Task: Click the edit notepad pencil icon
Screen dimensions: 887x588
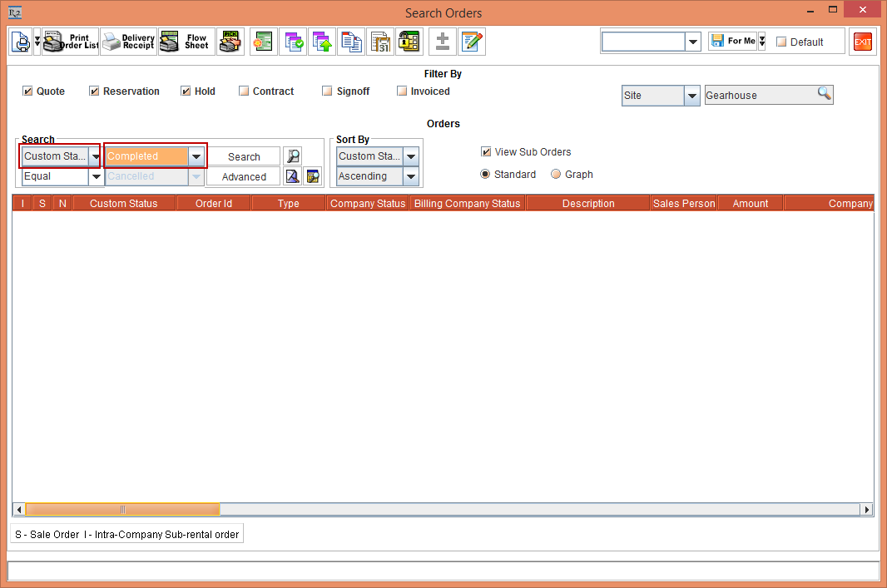Action: point(472,42)
